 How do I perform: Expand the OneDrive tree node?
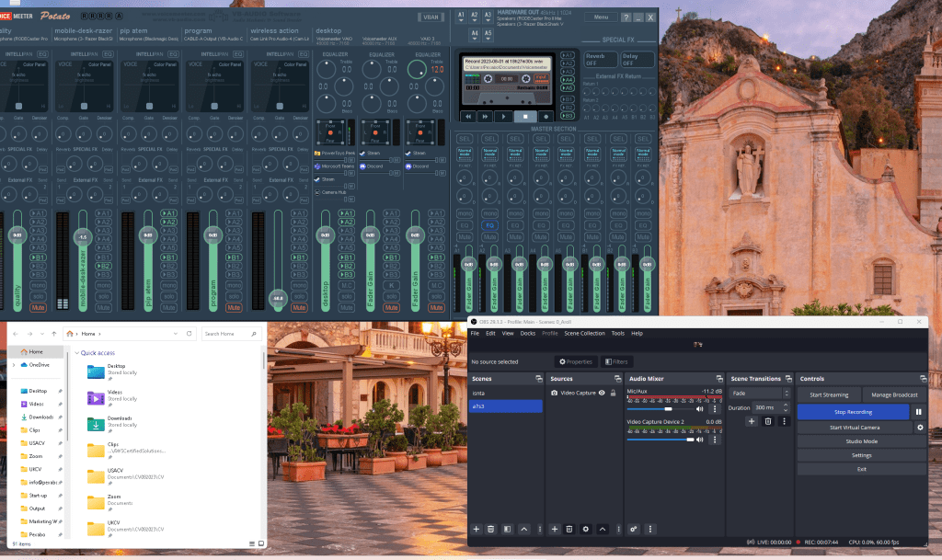15,365
